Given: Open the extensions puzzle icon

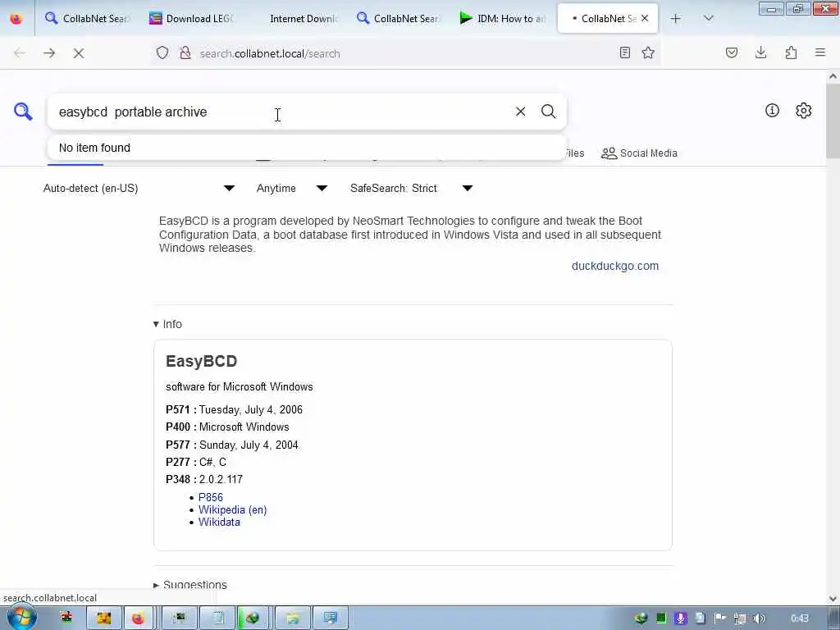Looking at the screenshot, I should pos(791,52).
